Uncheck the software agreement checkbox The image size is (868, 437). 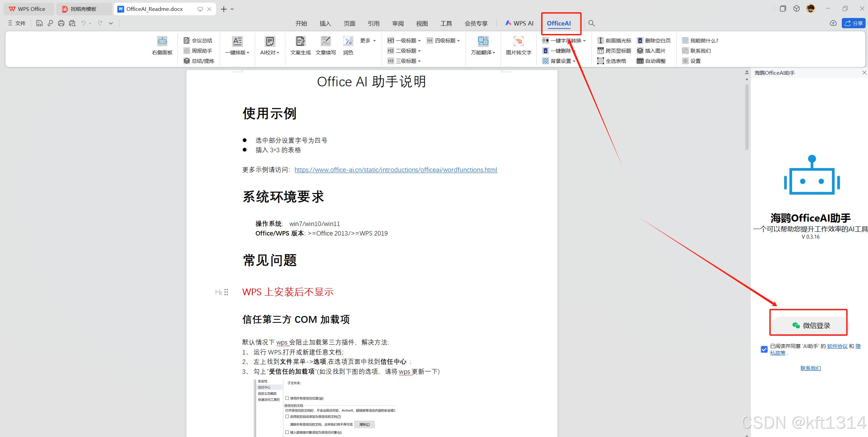[764, 349]
